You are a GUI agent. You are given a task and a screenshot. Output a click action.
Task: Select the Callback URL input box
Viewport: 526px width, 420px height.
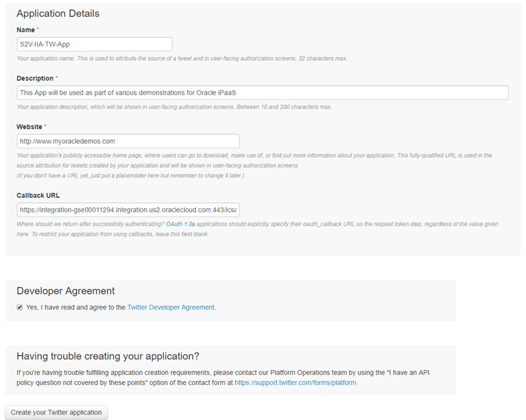(128, 210)
